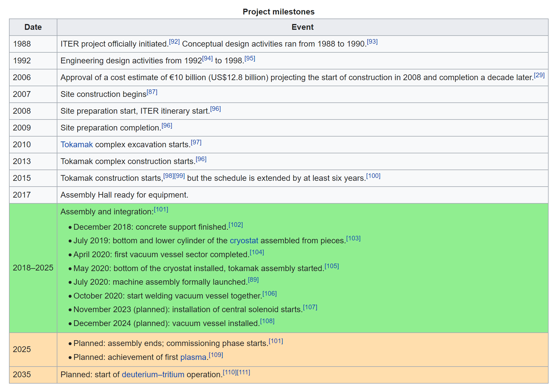The width and height of the screenshot is (557, 392).
Task: Click reference [105] for tokamak assembly started
Action: pyautogui.click(x=332, y=266)
